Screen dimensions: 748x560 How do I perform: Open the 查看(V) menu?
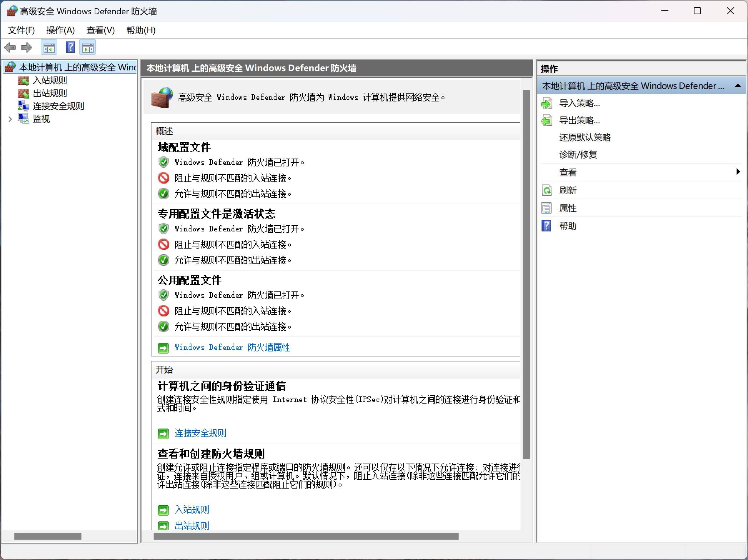100,30
